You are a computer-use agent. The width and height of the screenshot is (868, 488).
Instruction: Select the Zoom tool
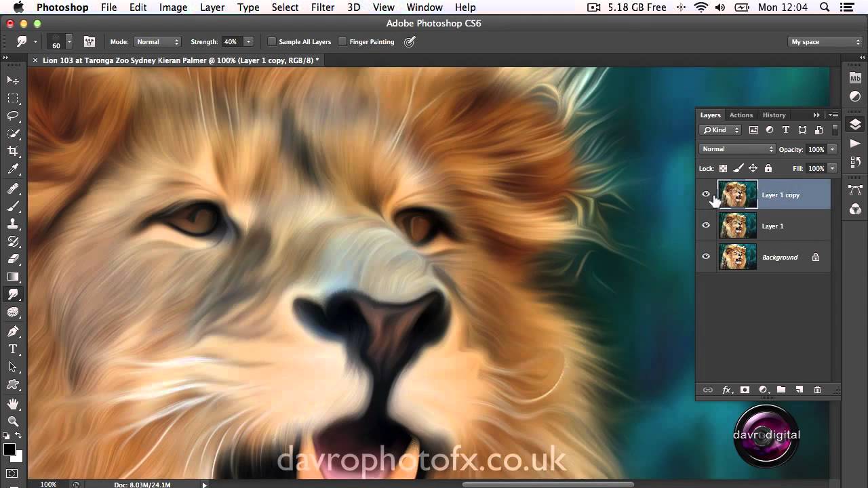[13, 422]
